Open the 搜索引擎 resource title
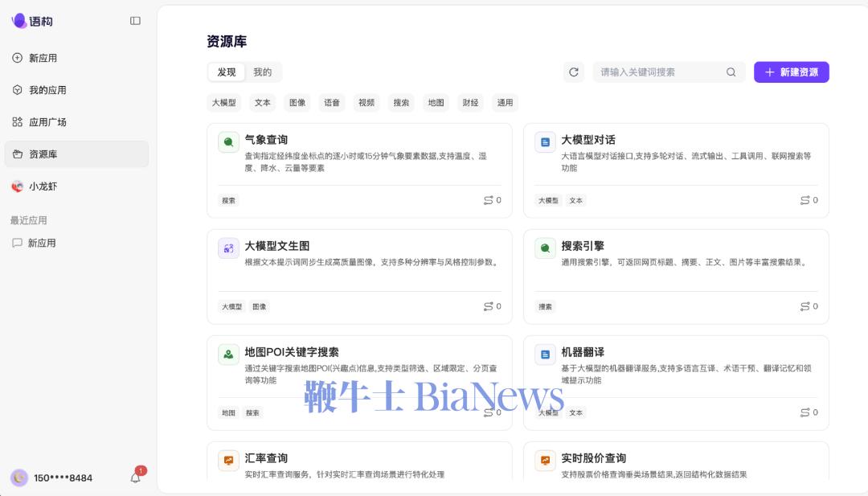The height and width of the screenshot is (496, 868). click(583, 246)
